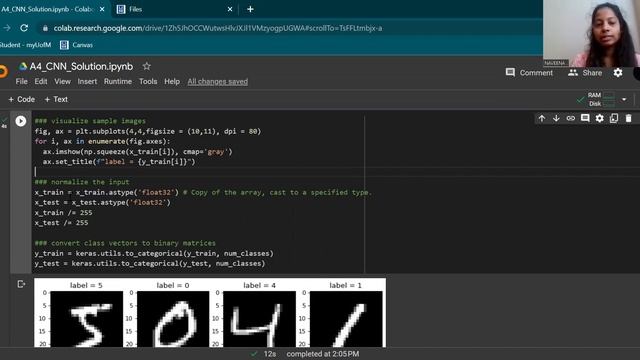The width and height of the screenshot is (640, 360).
Task: Click the notebook title A4_CNN_Solution.ipynb
Action: pyautogui.click(x=81, y=66)
